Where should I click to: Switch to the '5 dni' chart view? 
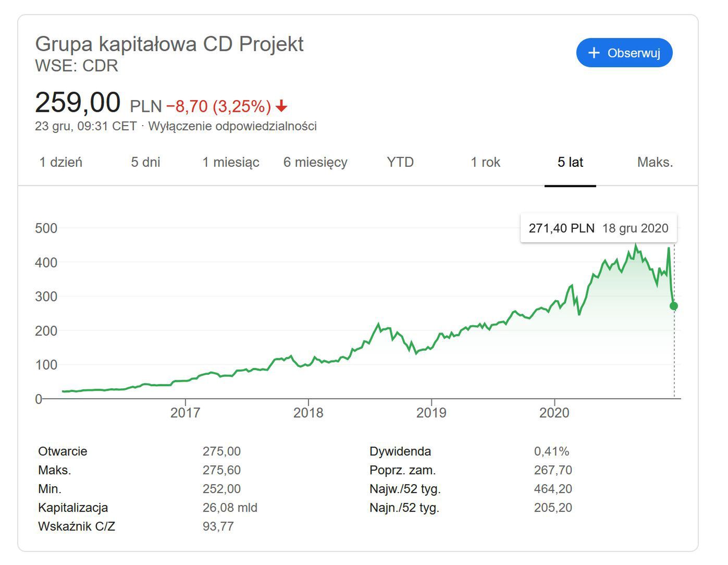(146, 162)
